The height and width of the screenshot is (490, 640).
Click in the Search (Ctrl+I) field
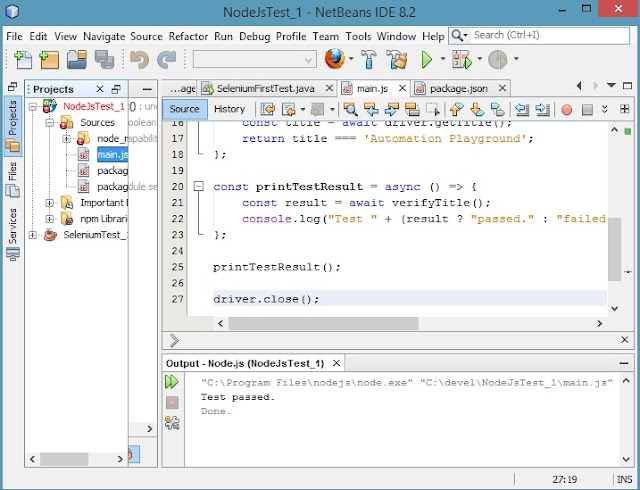tap(549, 36)
